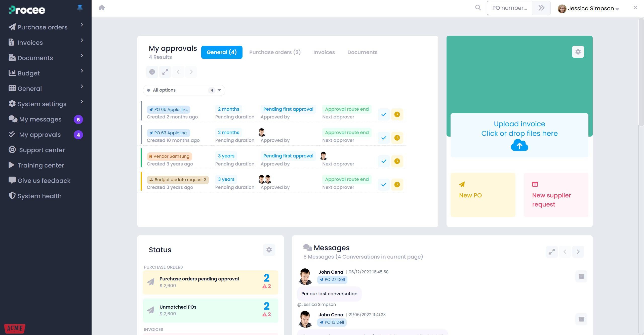Approve PO 63 with checkmark icon
Screen dimensions: 644x335
pos(384,138)
